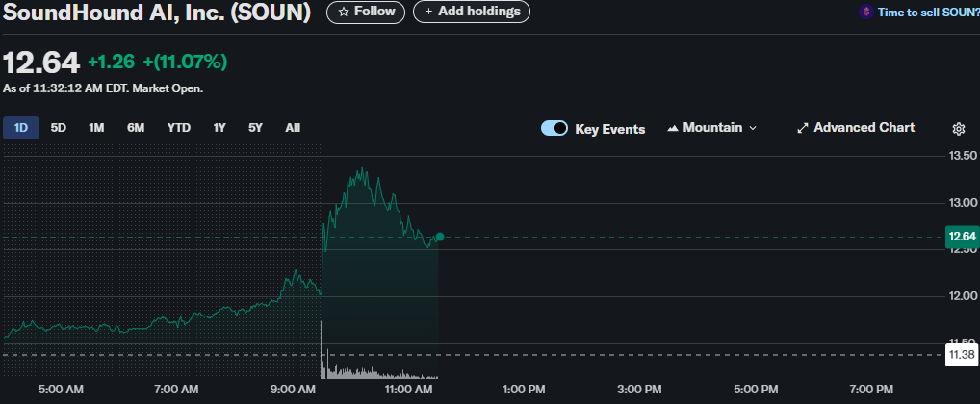
Task: Open the 'Time to sell SOUN?' link
Action: [928, 12]
